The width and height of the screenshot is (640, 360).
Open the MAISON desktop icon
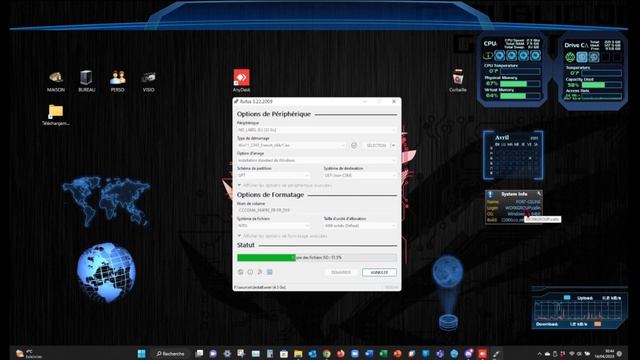56,81
